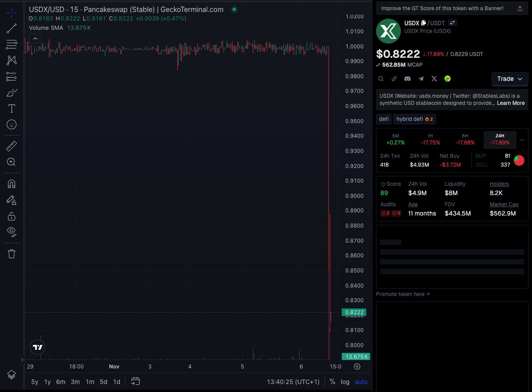This screenshot has height=392, width=532.
Task: Open the website link chain icon
Action: tap(394, 79)
